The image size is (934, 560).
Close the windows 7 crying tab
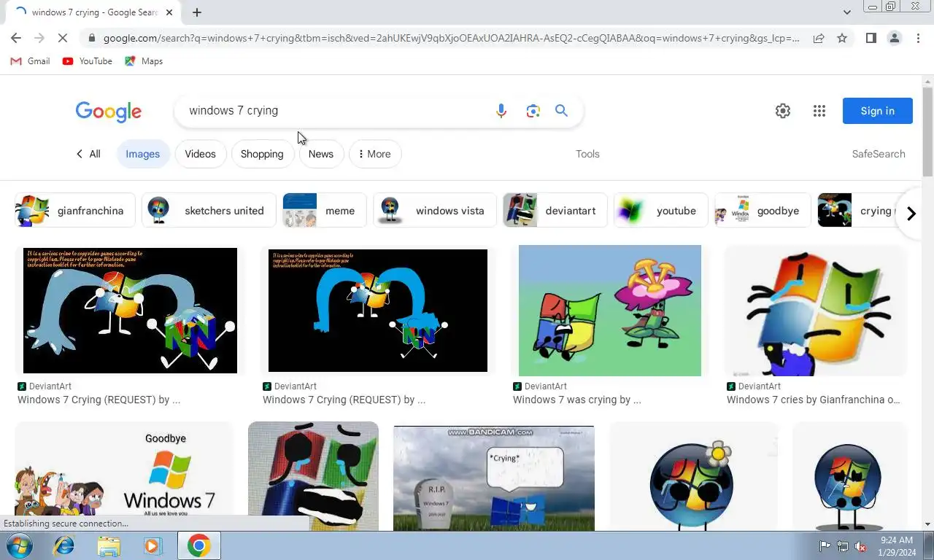pyautogui.click(x=170, y=12)
